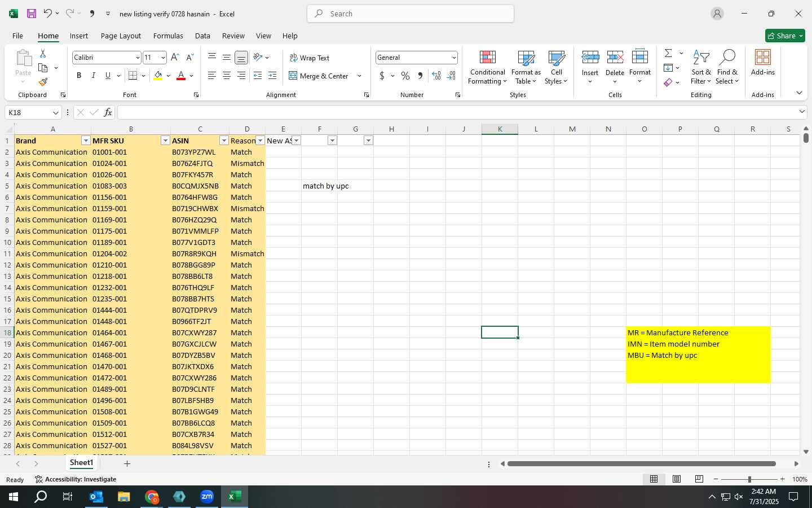Image resolution: width=812 pixels, height=508 pixels.
Task: Open Outlook from the taskbar
Action: (x=96, y=497)
